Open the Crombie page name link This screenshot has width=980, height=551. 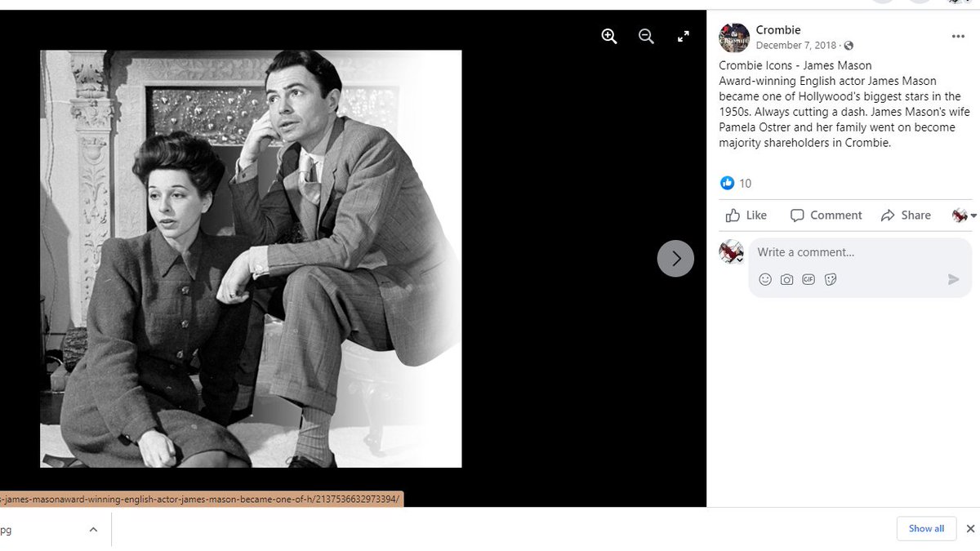[x=778, y=30]
